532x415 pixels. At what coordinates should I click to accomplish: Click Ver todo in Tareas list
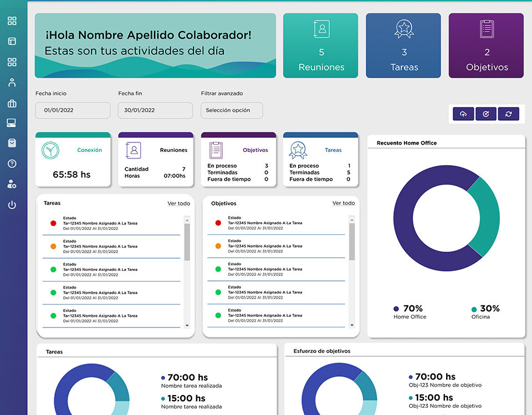tap(178, 203)
